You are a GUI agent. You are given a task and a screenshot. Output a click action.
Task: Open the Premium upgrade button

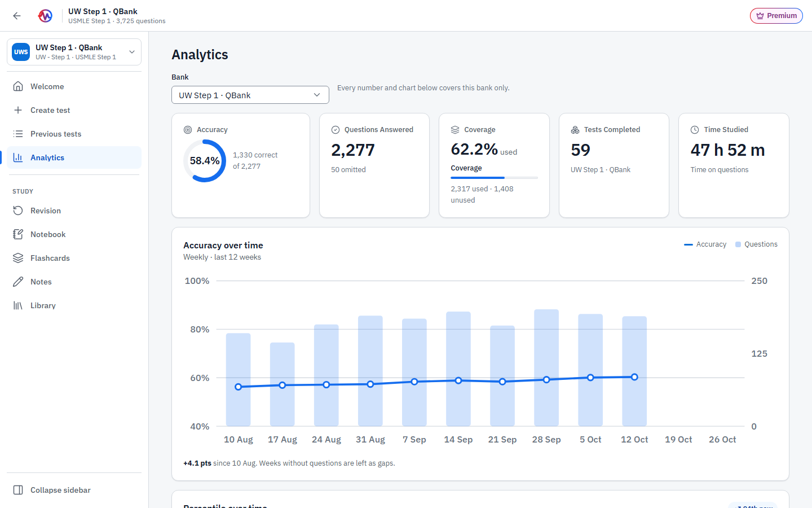pos(776,16)
